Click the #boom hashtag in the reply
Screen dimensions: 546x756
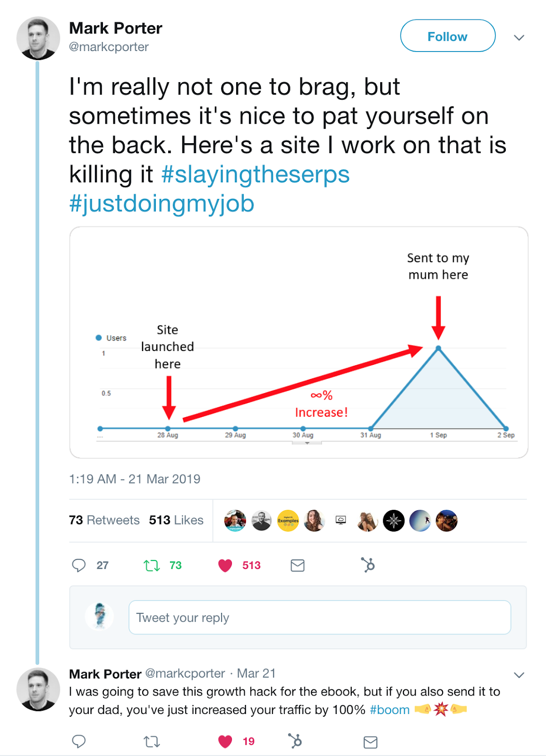coord(390,710)
